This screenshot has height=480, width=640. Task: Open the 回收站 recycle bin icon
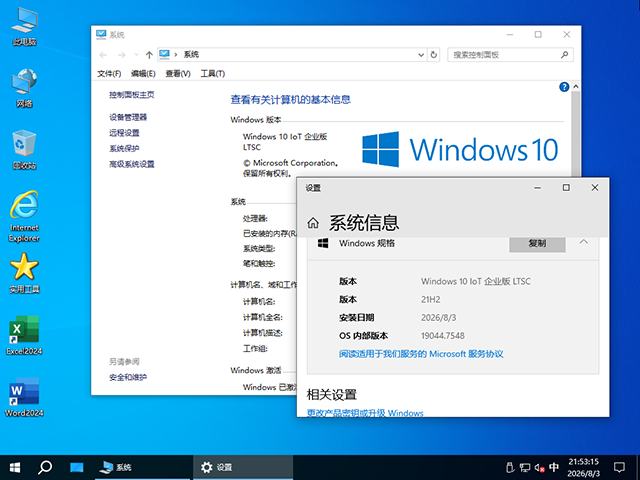[24, 150]
